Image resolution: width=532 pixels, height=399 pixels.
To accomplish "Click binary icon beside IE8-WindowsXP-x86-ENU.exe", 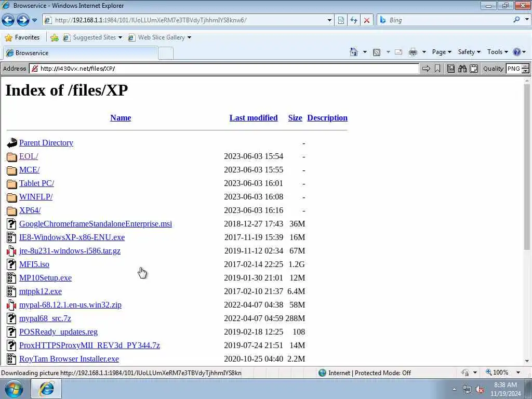I will pos(11,237).
